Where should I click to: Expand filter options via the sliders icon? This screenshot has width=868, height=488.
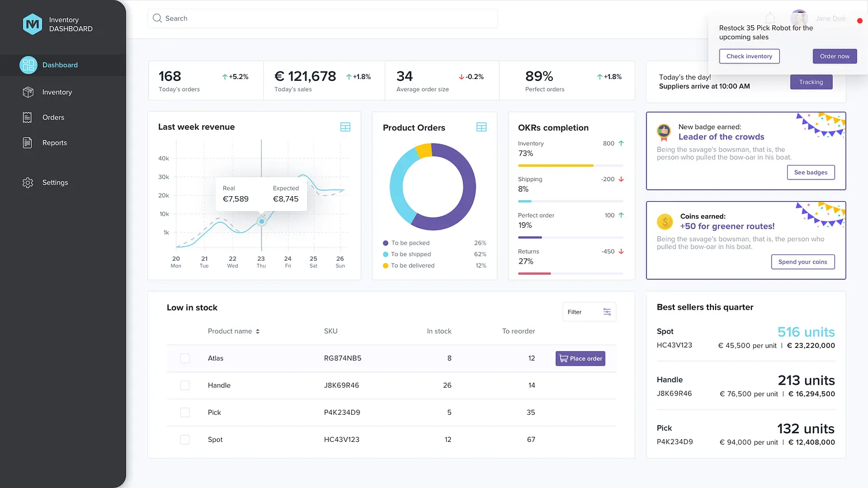(606, 311)
